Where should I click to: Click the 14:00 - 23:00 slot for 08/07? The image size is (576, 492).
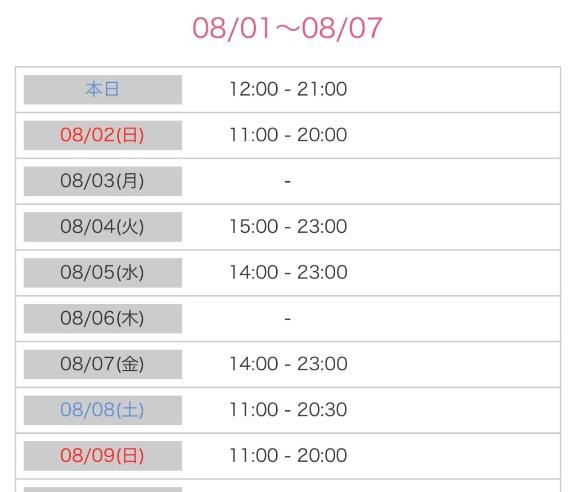[288, 364]
